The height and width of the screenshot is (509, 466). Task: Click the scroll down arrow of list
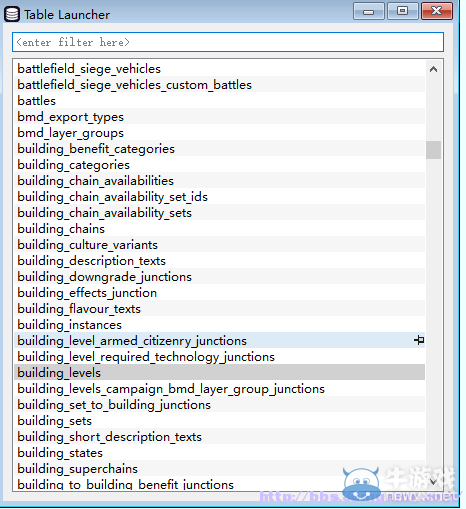pos(433,482)
